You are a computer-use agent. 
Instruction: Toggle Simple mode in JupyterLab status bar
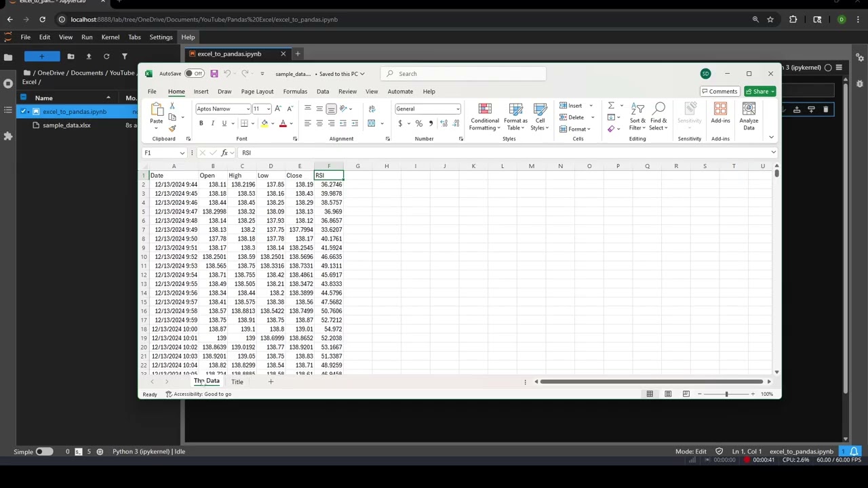43,451
